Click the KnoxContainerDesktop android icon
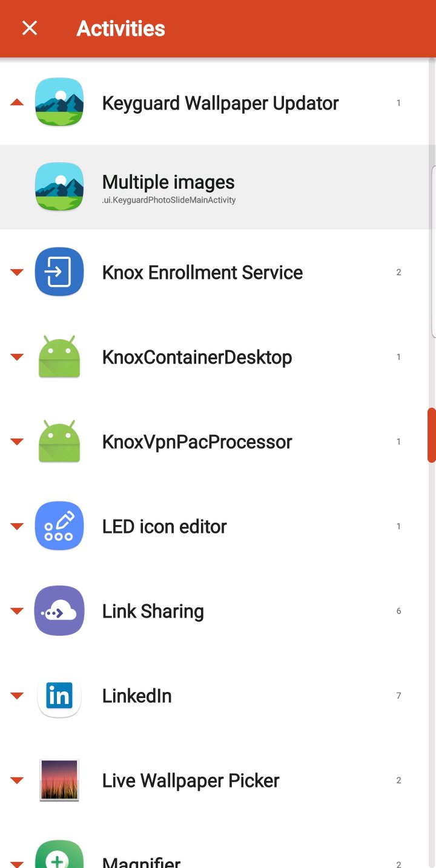 (59, 357)
